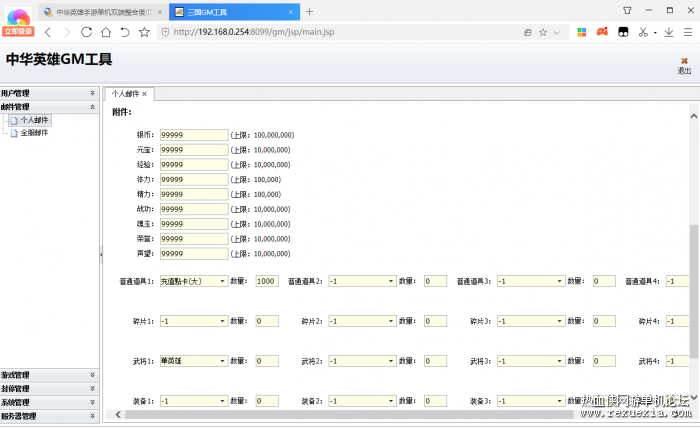Open the colorful apps grid icon

tap(581, 32)
